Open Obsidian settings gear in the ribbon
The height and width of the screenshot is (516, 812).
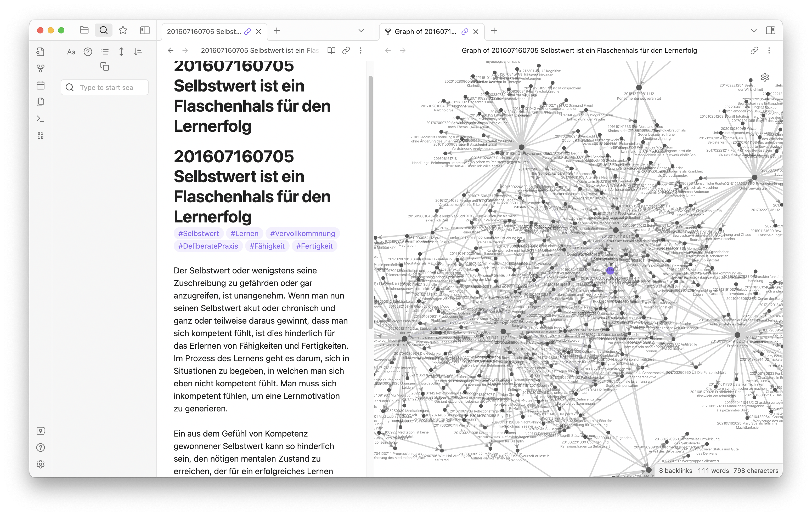[x=41, y=465]
